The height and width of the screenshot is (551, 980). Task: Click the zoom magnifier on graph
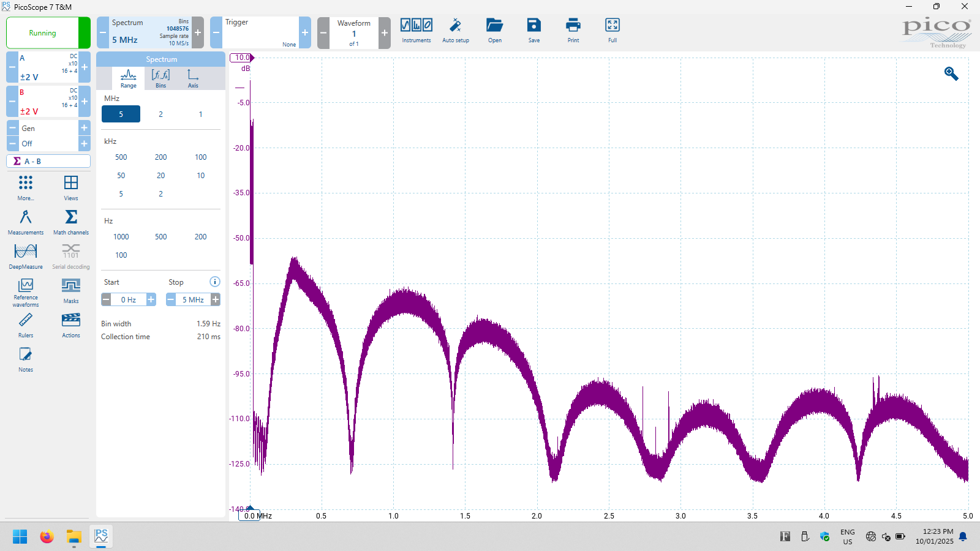click(951, 73)
